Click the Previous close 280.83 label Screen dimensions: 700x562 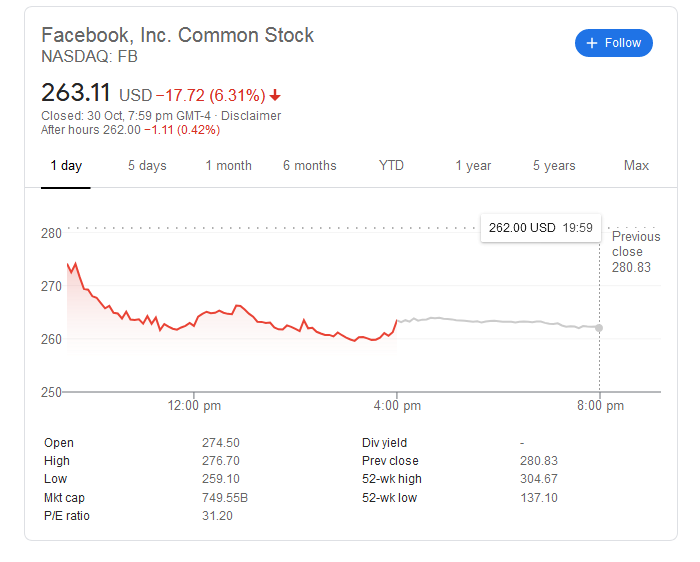(x=636, y=252)
